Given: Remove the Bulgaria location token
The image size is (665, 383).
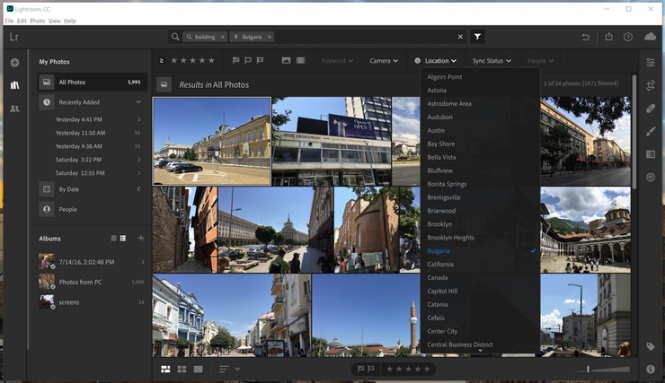Looking at the screenshot, I should click(269, 37).
